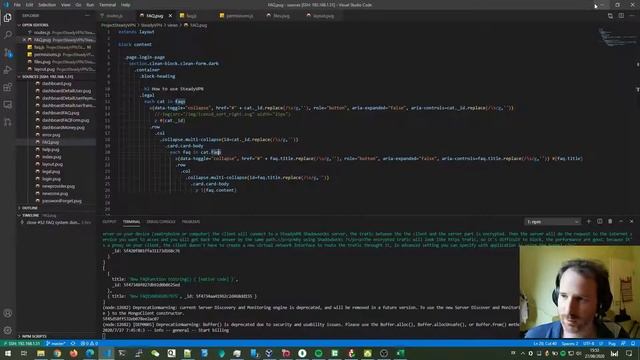Open the Selection menu
This screenshot has height=360, width=640.
coord(47,5)
